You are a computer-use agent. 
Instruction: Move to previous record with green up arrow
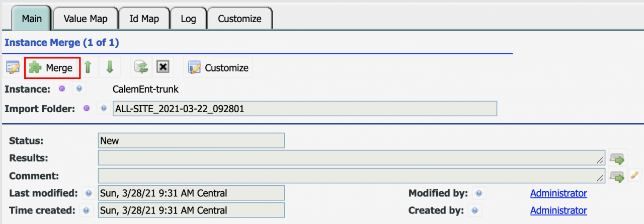pos(88,67)
